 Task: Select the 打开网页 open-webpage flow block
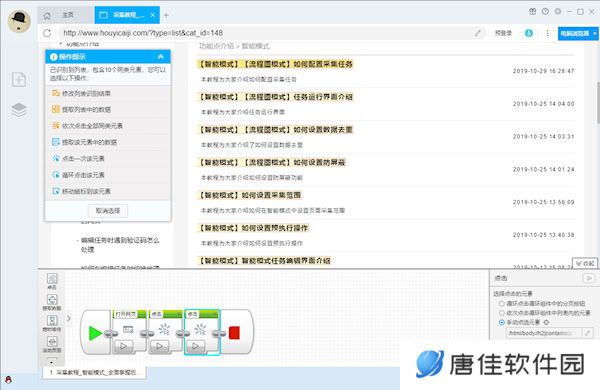tap(130, 331)
